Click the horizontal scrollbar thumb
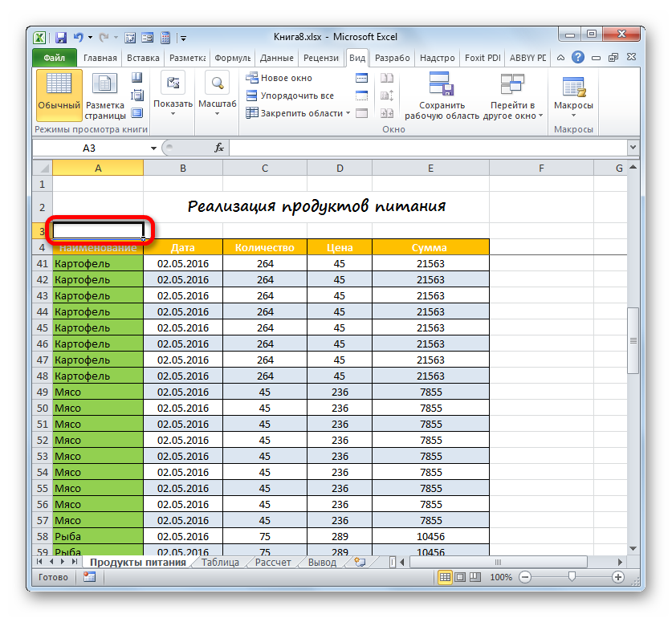This screenshot has height=618, width=672. pos(498,562)
